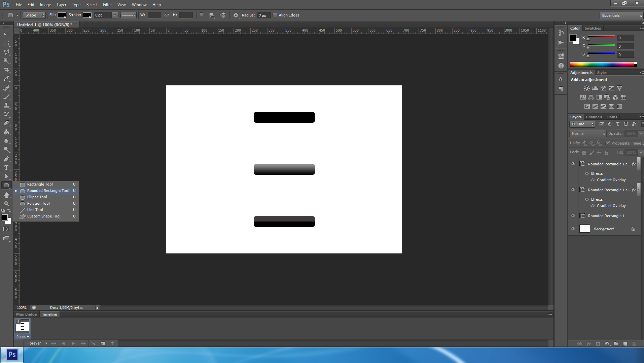The height and width of the screenshot is (363, 644).
Task: Click the red R slider
Action: pyautogui.click(x=601, y=36)
